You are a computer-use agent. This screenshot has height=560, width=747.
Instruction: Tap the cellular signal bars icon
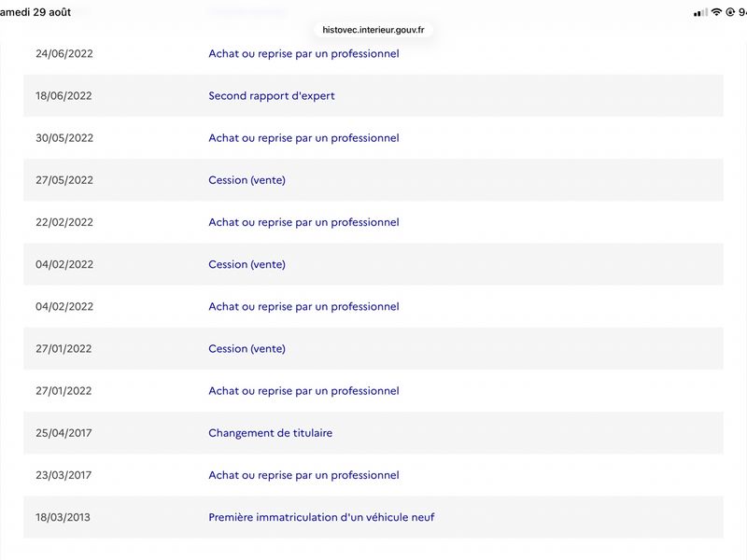click(x=700, y=13)
